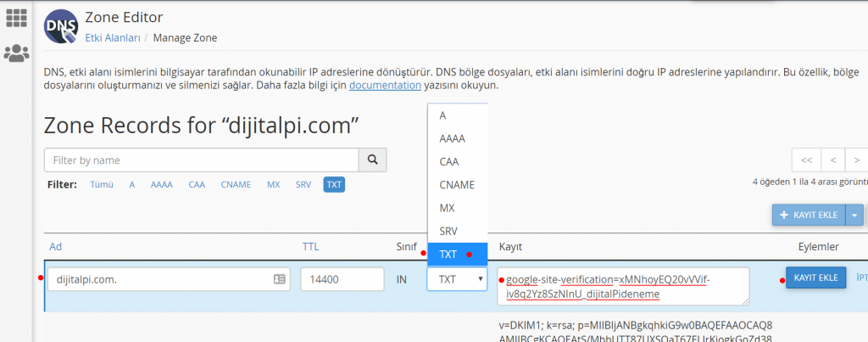Choose A in record type list

[x=457, y=115]
